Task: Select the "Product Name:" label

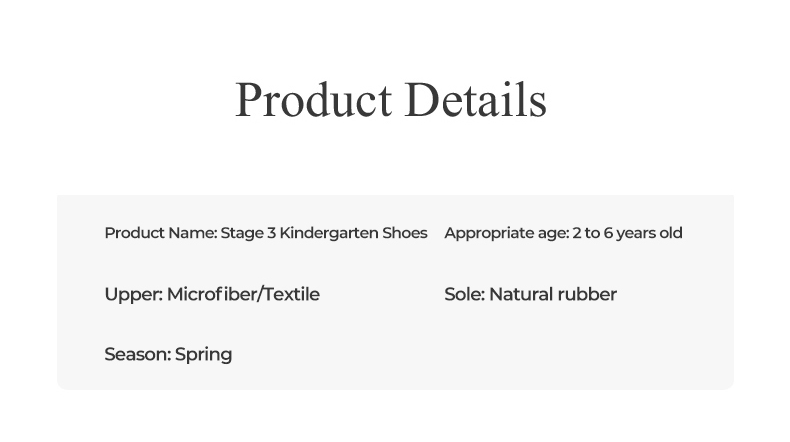Action: pyautogui.click(x=160, y=233)
